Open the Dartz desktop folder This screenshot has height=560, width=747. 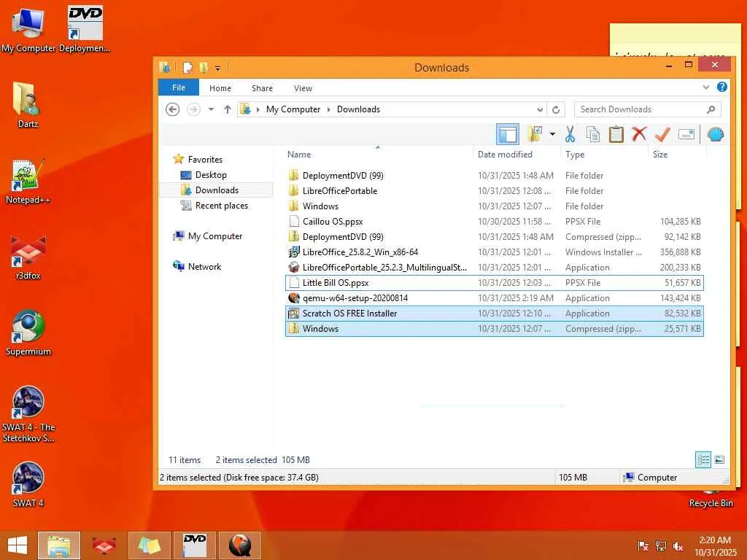click(28, 105)
